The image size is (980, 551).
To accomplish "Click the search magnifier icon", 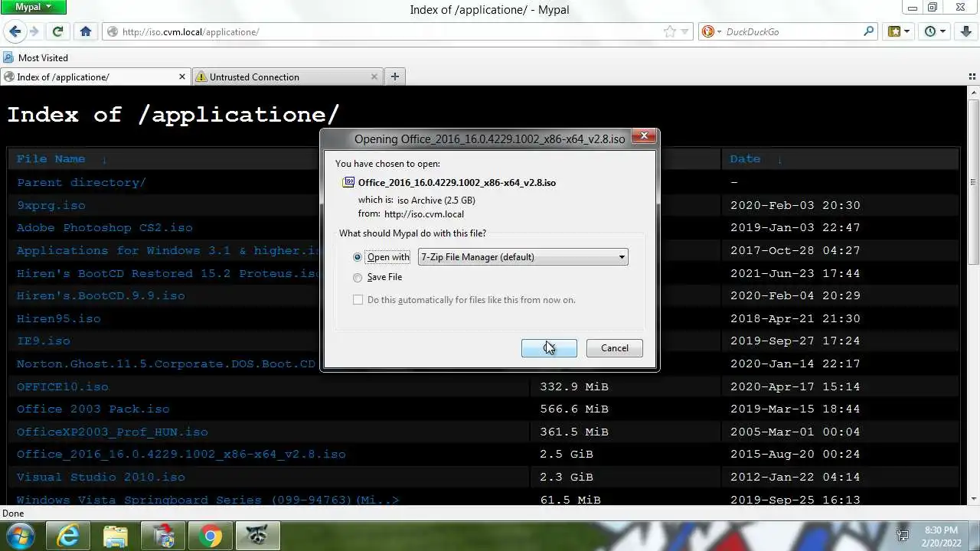I will [x=868, y=31].
